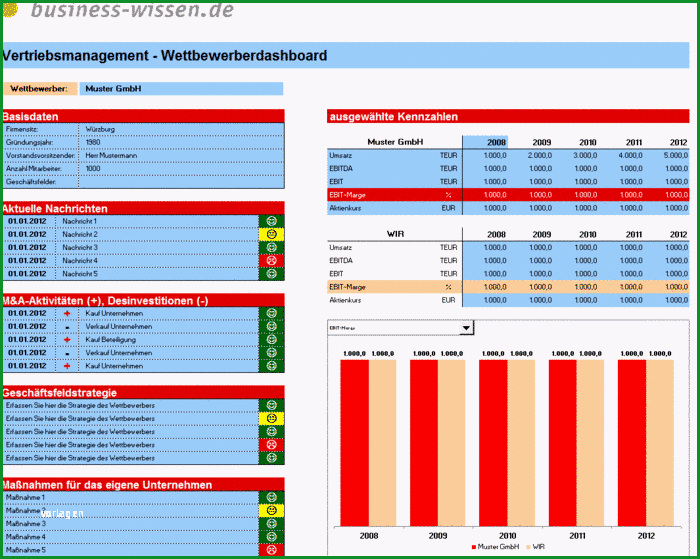The image size is (700, 559).
Task: Click the red Muster GmbH bar for 2008
Action: [x=354, y=443]
